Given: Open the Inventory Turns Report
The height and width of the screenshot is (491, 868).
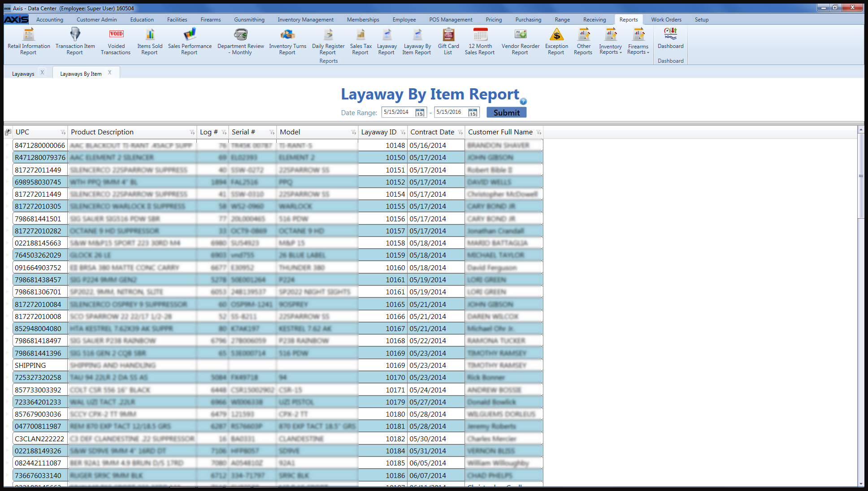Looking at the screenshot, I should (x=287, y=41).
